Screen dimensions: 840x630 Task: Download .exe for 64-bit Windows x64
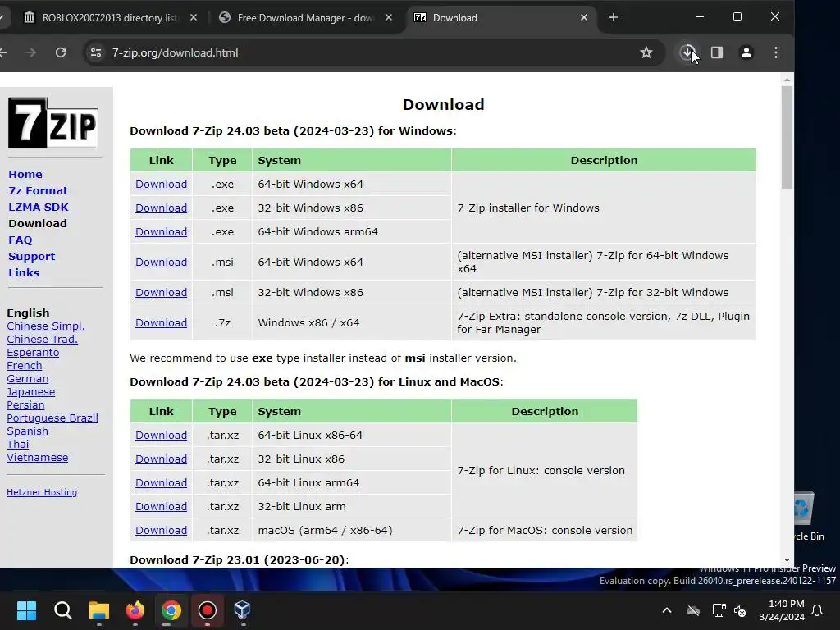pos(162,185)
